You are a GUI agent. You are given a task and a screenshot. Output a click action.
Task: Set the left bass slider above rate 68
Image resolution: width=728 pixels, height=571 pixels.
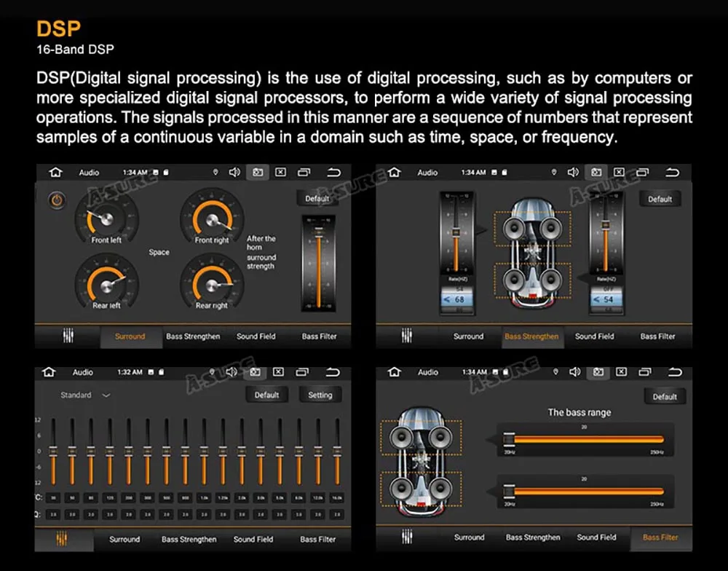[x=456, y=232]
